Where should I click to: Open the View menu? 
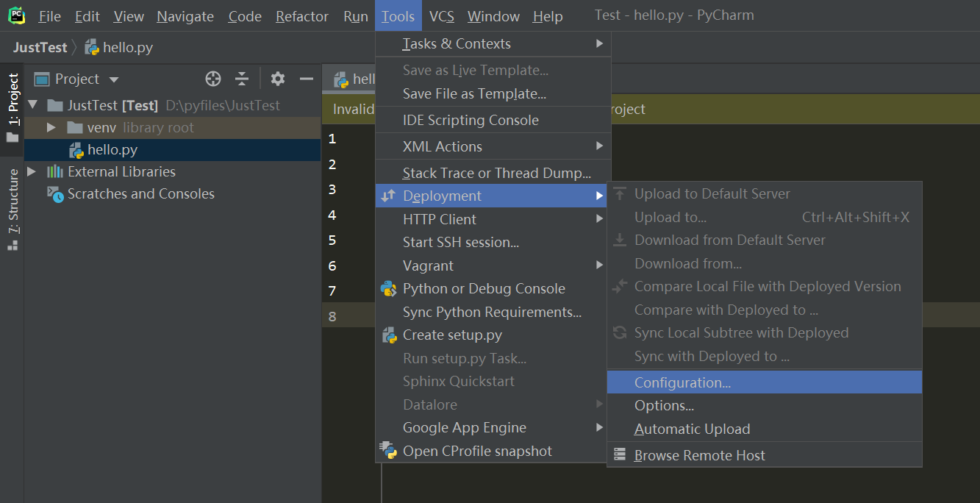[x=129, y=16]
